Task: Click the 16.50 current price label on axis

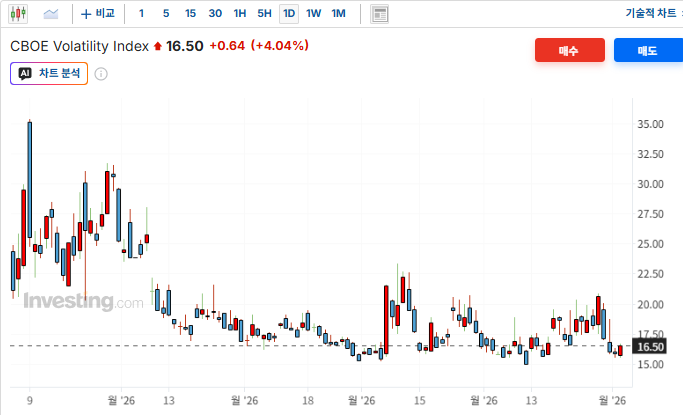Action: click(x=650, y=347)
